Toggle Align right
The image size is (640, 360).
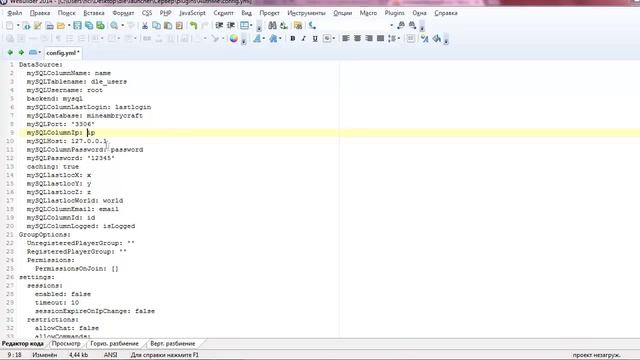pos(369,38)
